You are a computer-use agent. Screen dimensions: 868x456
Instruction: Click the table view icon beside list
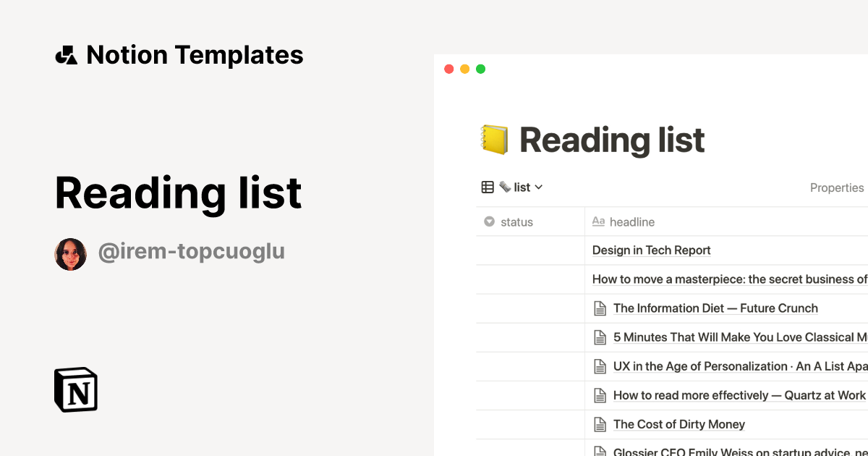488,187
